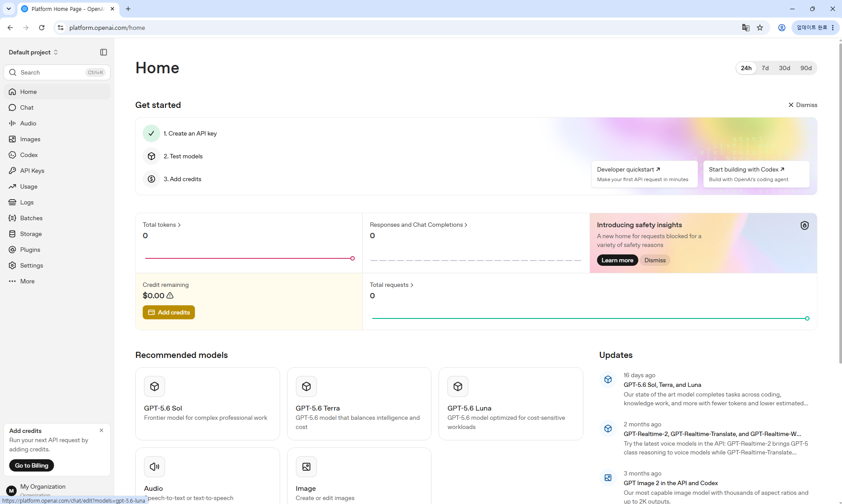Open Codex from the sidebar
The height and width of the screenshot is (504, 842).
(57, 155)
